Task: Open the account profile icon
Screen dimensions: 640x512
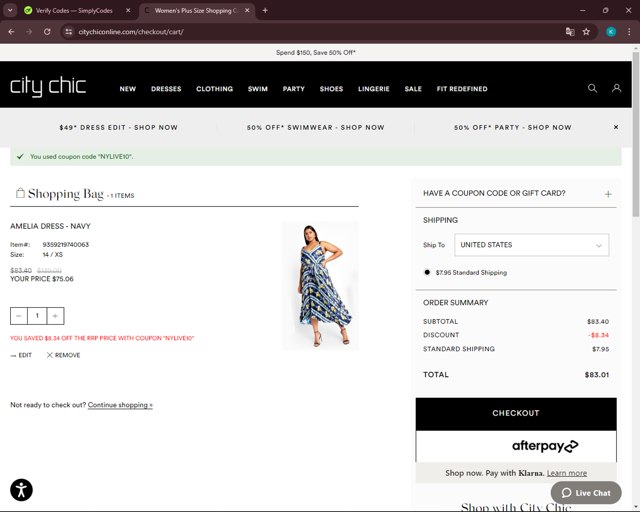Action: (616, 88)
